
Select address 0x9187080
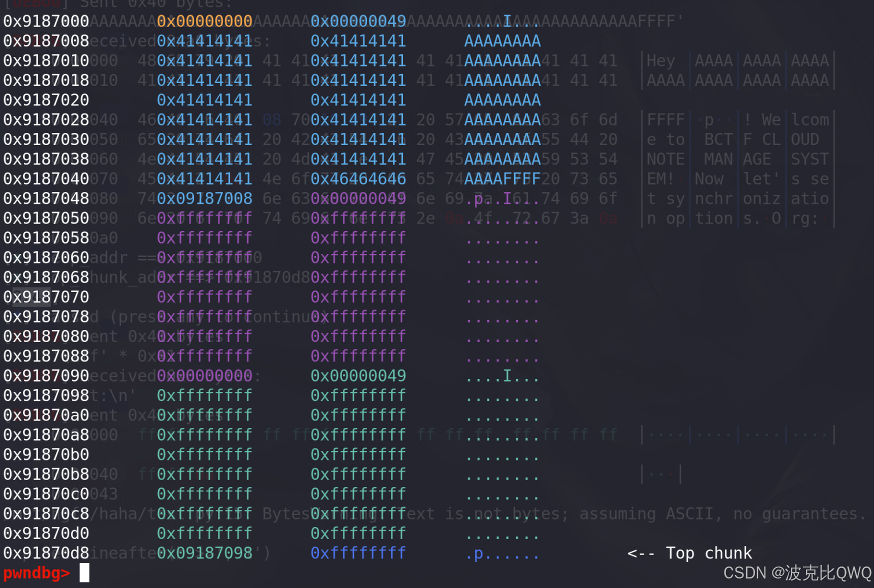click(46, 336)
